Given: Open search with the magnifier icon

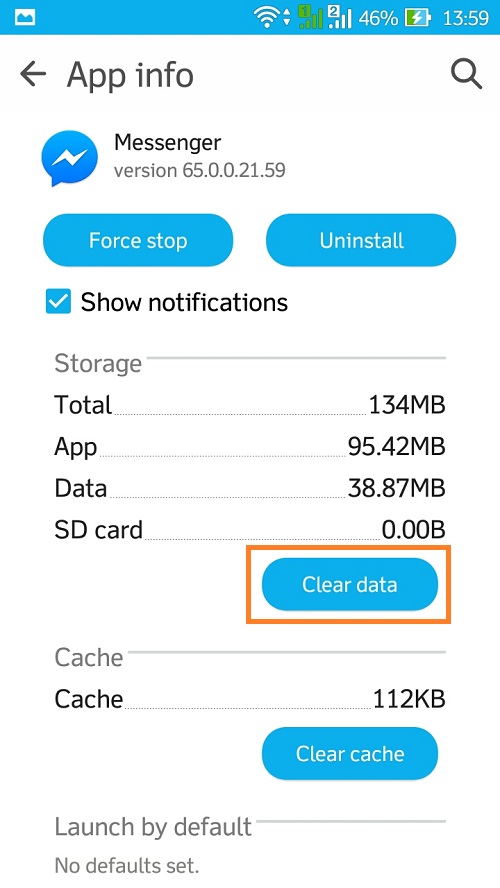Looking at the screenshot, I should (466, 74).
